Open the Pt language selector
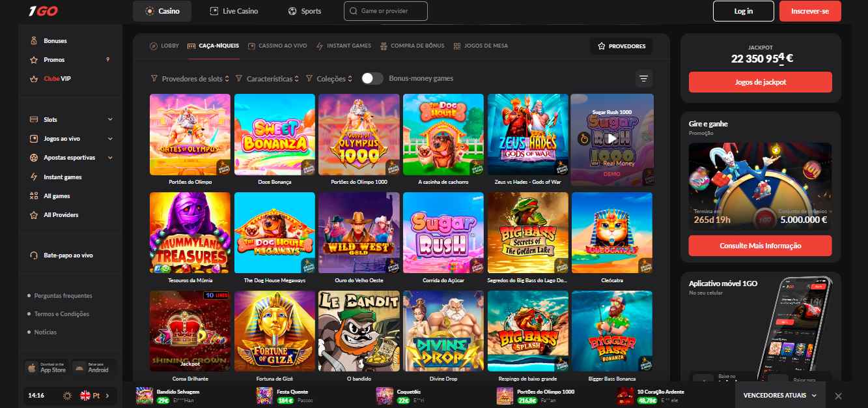 point(94,396)
